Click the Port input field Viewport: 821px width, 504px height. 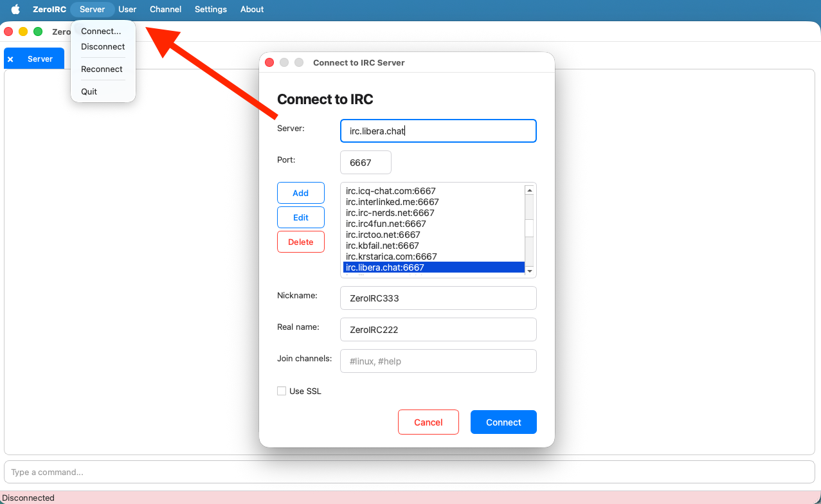(x=366, y=163)
